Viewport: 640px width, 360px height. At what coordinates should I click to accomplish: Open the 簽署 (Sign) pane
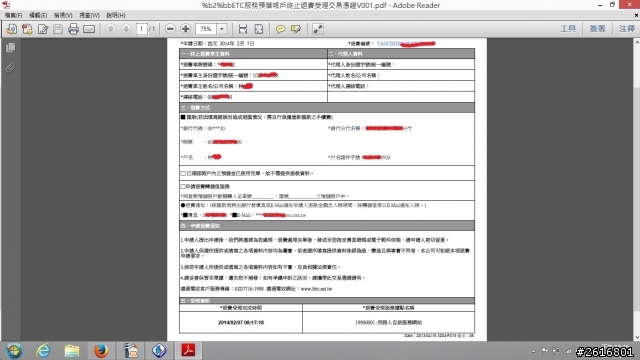(597, 29)
